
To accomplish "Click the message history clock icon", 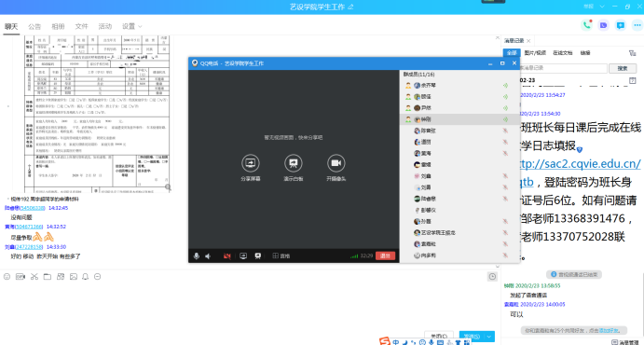I will 492,276.
